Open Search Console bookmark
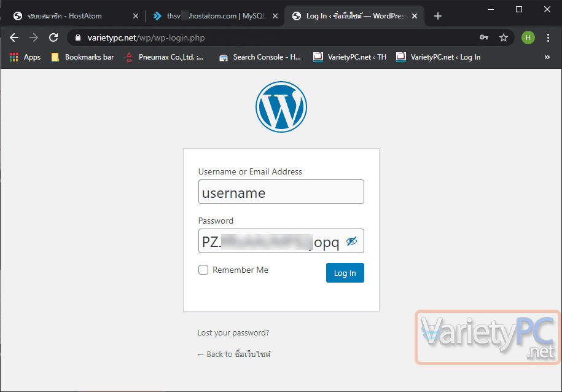 pos(260,57)
